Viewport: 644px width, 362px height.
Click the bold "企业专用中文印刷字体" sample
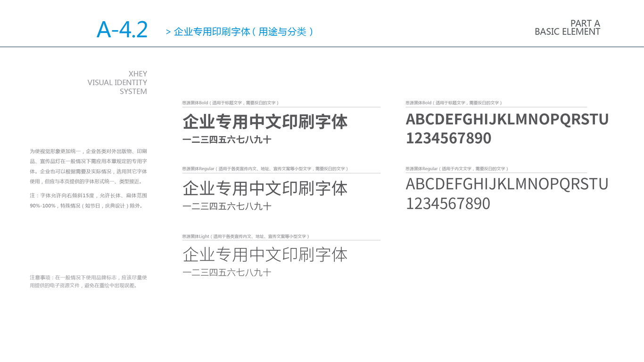point(265,122)
